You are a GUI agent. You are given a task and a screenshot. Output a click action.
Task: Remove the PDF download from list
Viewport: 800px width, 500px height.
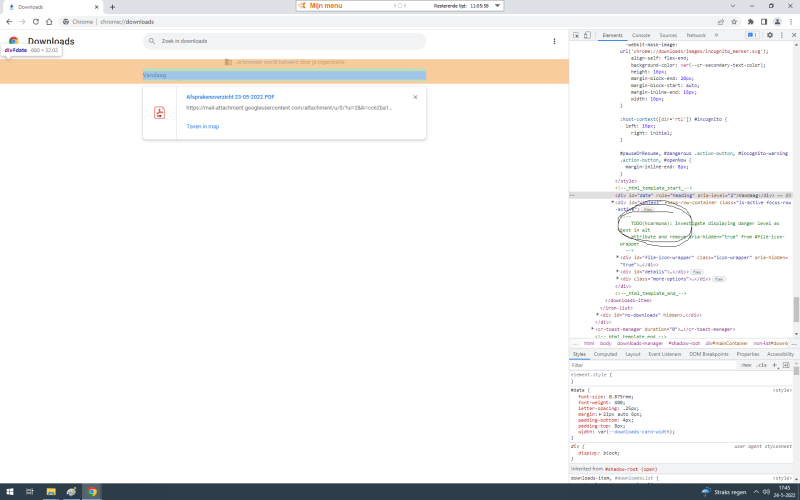[415, 97]
